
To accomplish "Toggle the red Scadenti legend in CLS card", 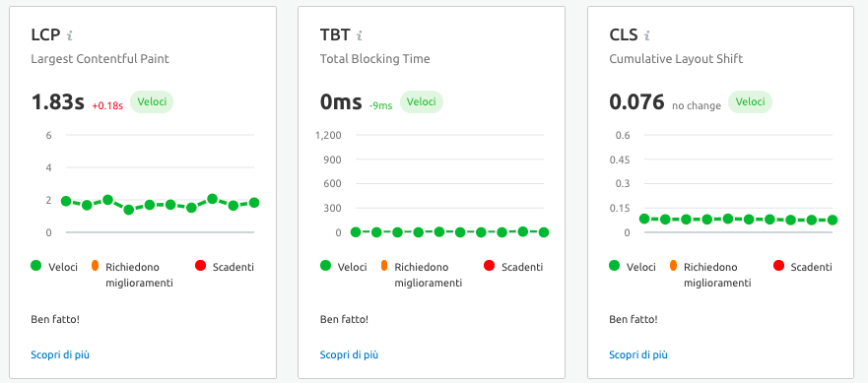I will click(x=803, y=267).
